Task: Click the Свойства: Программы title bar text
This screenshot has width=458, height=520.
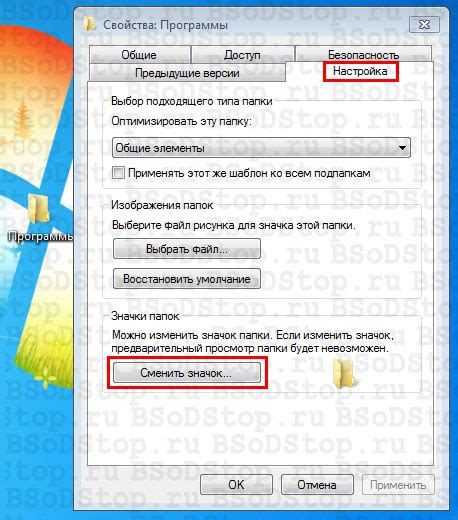Action: [x=166, y=25]
